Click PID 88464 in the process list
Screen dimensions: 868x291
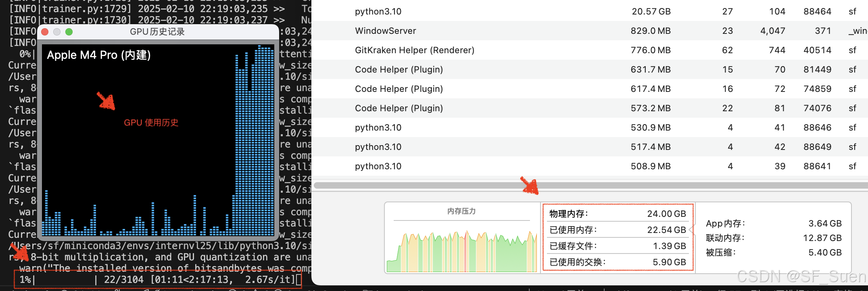(817, 11)
